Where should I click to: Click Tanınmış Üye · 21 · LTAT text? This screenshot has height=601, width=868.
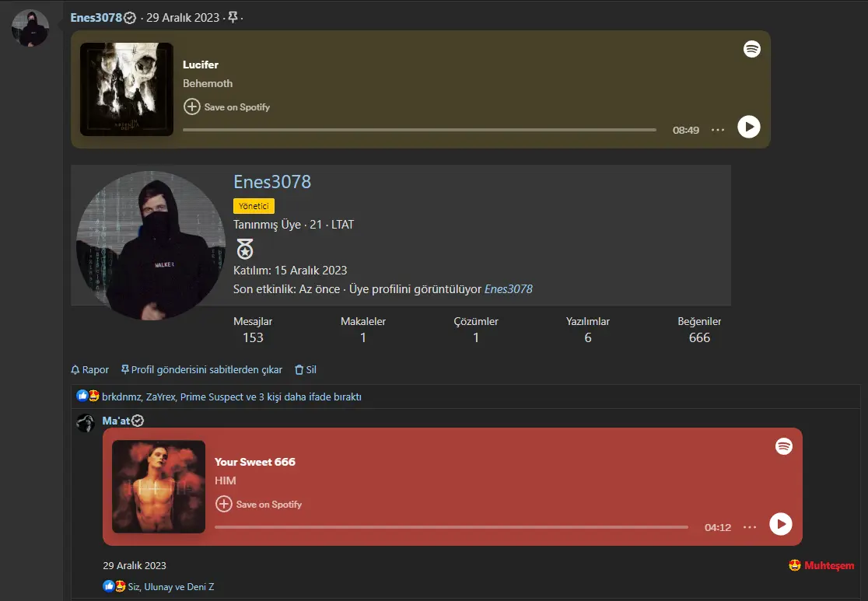pos(293,225)
